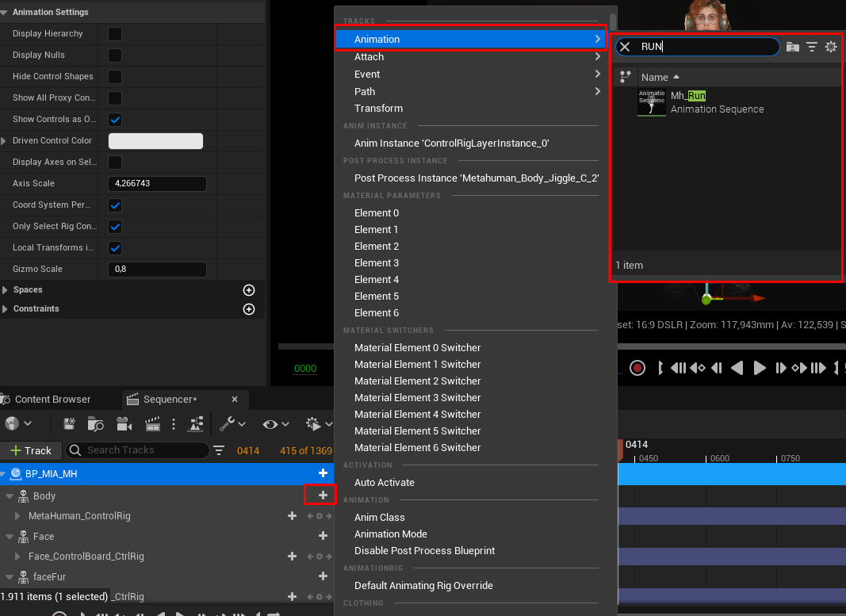
Task: Clear the RUN search with the X icon
Action: pyautogui.click(x=625, y=47)
